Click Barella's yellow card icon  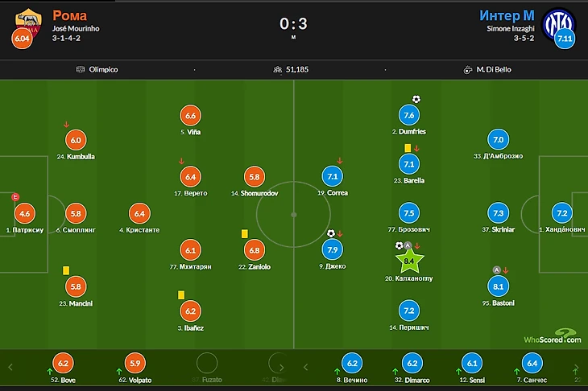408,147
